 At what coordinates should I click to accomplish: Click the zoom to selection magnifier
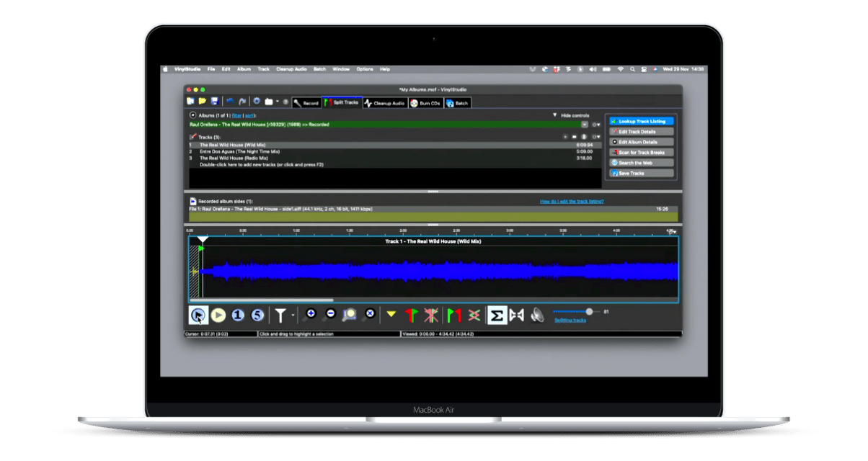(x=350, y=314)
